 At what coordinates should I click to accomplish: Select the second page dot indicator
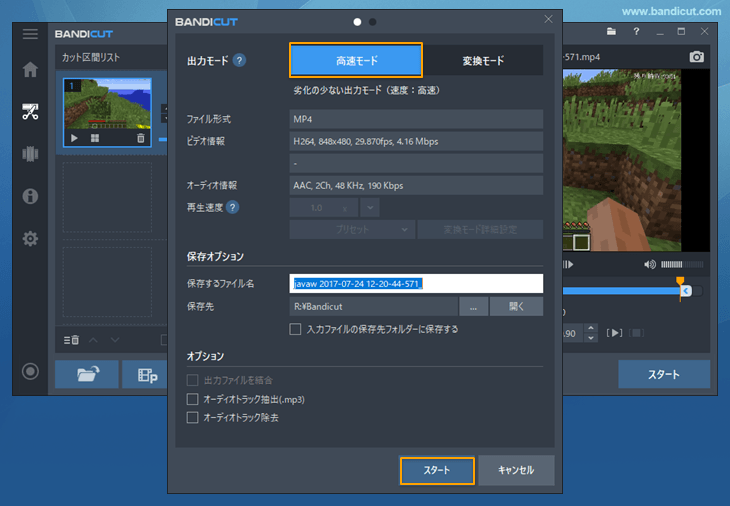[372, 22]
